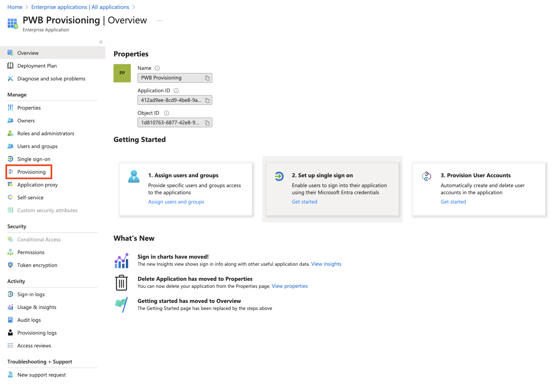Click the trash can icon in What's New
This screenshot has height=392, width=552.
121,283
